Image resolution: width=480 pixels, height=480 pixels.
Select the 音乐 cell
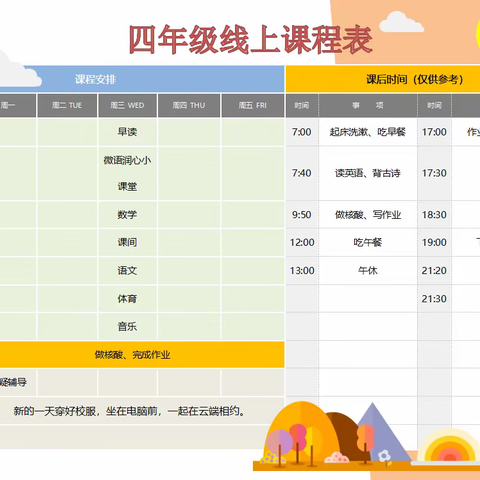tap(127, 326)
